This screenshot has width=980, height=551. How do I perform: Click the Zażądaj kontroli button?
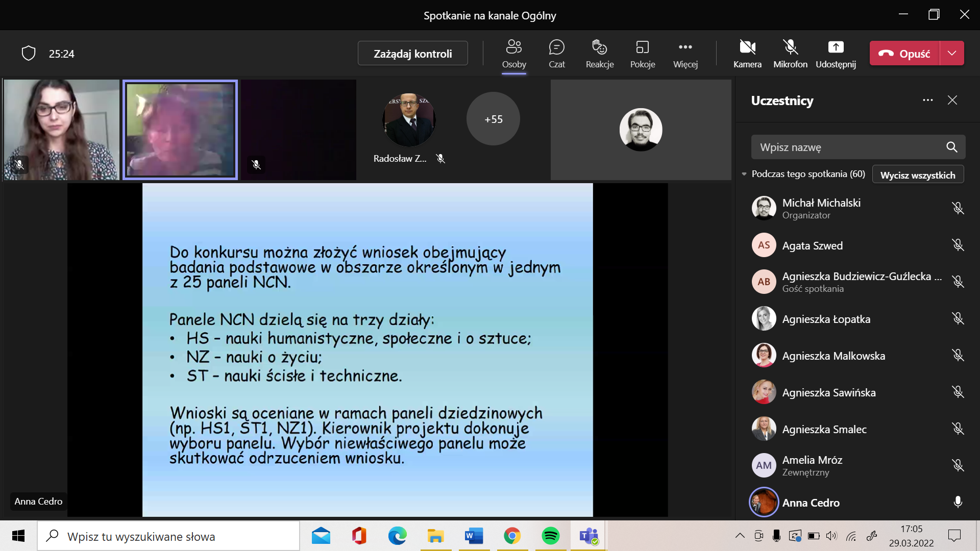pos(412,53)
